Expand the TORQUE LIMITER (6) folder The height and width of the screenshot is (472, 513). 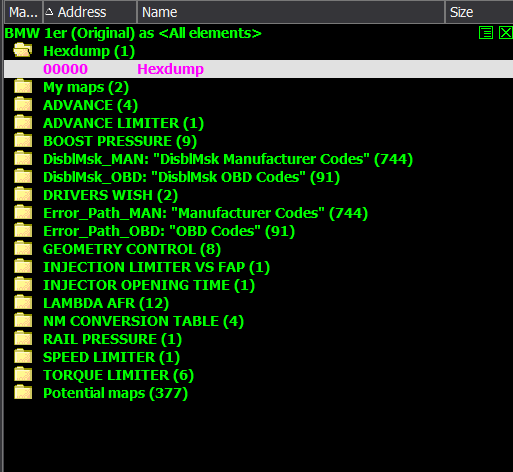click(x=118, y=375)
